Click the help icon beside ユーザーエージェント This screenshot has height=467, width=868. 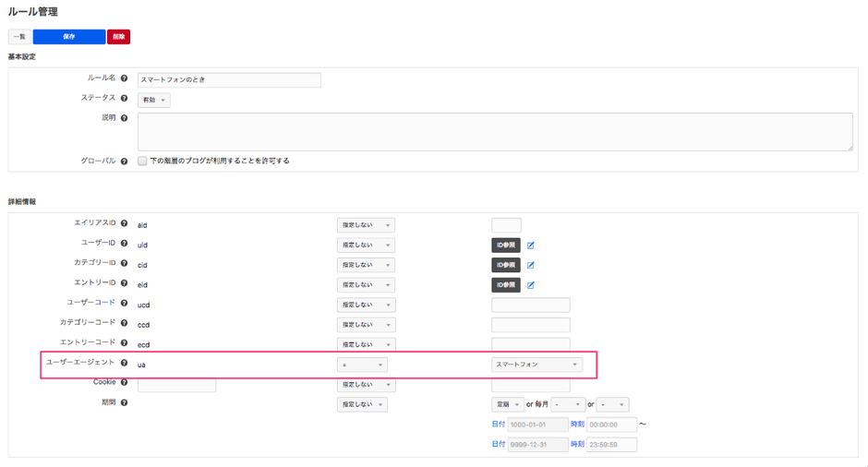[x=125, y=364]
